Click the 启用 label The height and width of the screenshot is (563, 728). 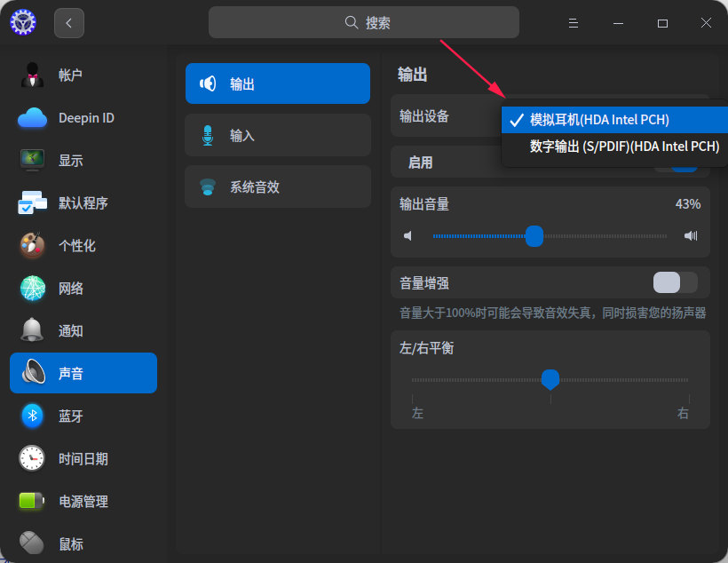click(x=420, y=163)
